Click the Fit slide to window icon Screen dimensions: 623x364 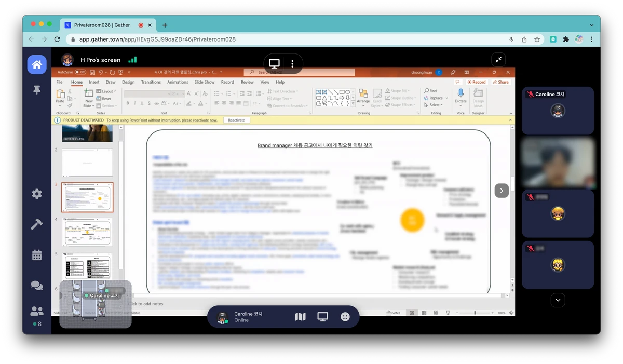(511, 313)
